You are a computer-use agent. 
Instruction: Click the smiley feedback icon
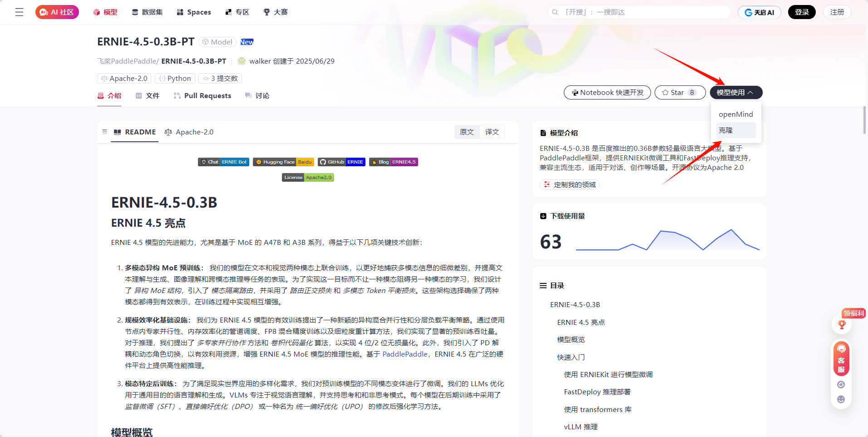point(841,399)
